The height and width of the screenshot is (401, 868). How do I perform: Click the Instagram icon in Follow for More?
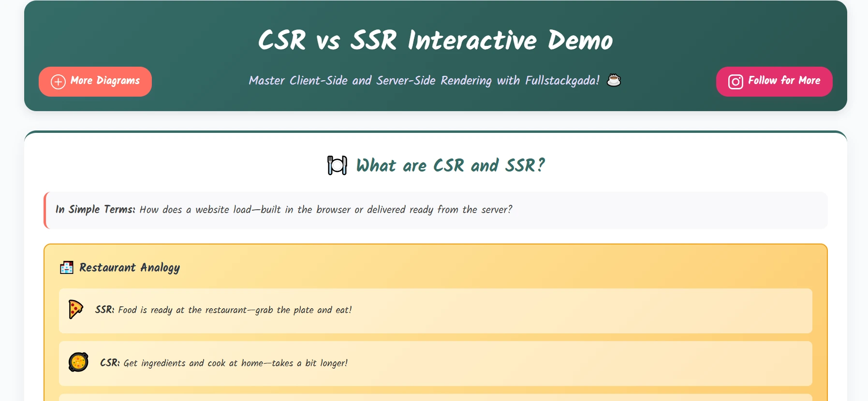pos(736,82)
